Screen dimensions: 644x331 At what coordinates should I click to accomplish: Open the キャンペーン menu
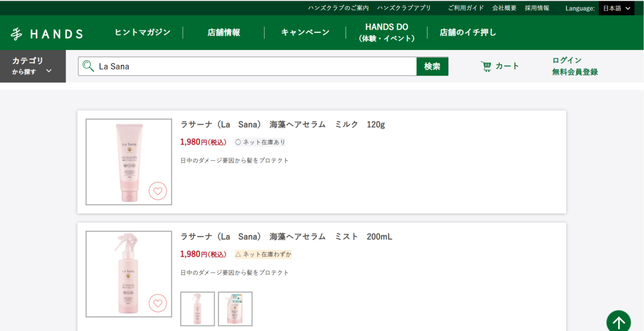pos(305,32)
